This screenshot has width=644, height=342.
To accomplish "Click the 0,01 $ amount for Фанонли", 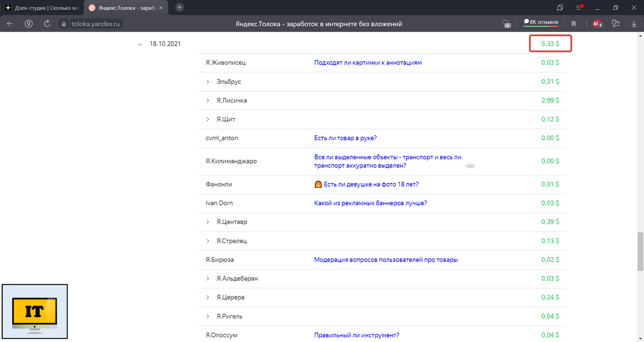I will coord(550,184).
